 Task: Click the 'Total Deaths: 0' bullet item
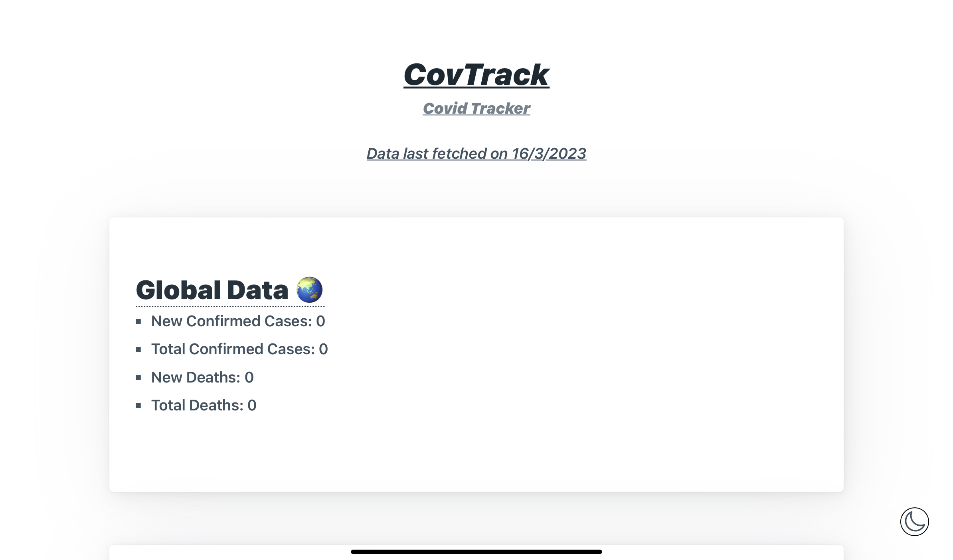point(204,405)
